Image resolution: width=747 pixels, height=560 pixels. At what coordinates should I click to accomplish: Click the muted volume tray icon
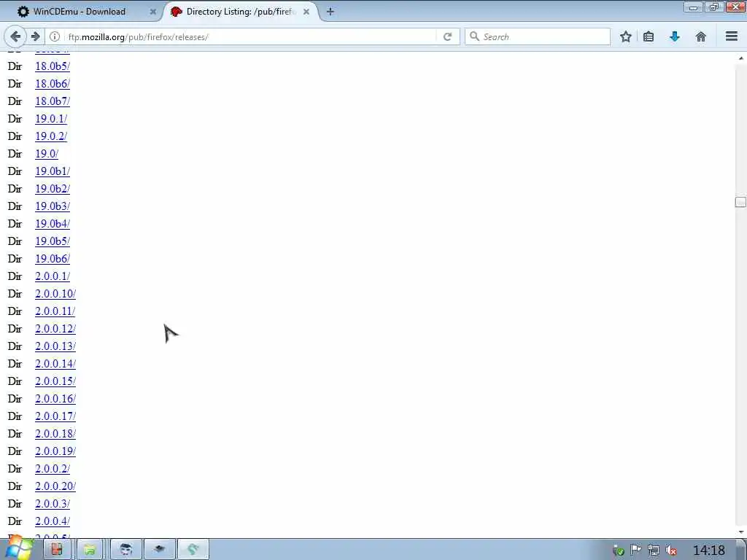pos(671,551)
